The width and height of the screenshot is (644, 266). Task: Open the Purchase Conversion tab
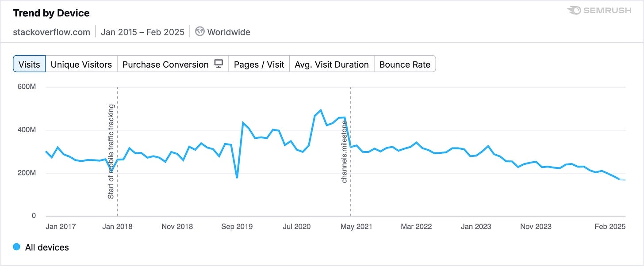[173, 64]
